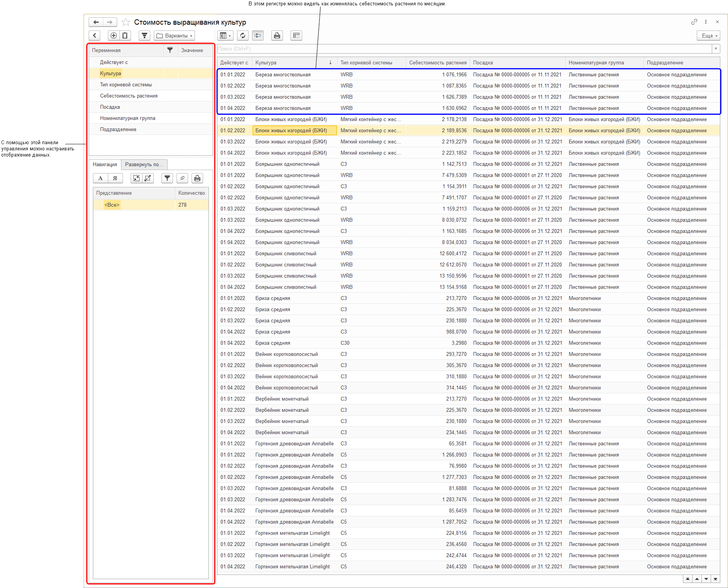Screen dimensions: 728x588
Task: Open the Варианты dropdown
Action: pyautogui.click(x=174, y=36)
